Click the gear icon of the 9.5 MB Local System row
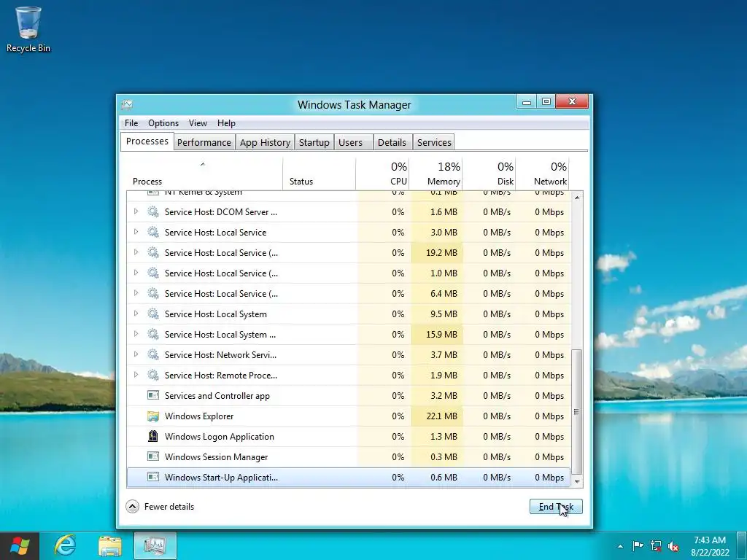This screenshot has height=560, width=747. click(153, 314)
